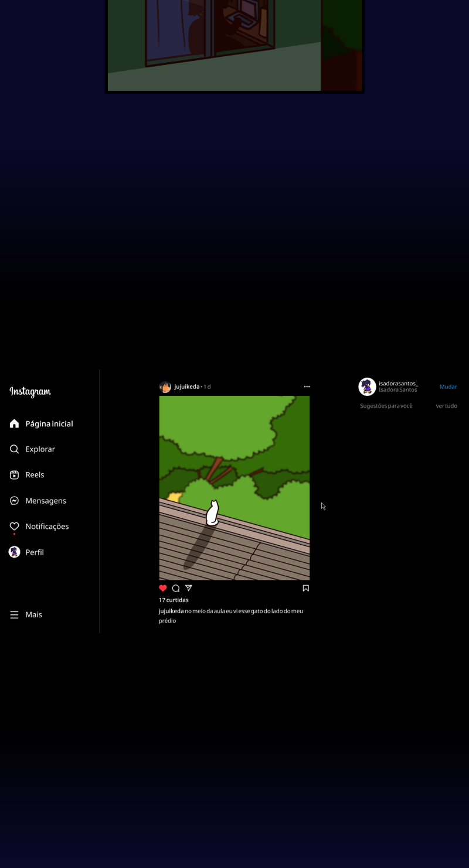Click the isadorasantos_ profile picture
This screenshot has width=469, height=868.
(x=367, y=387)
